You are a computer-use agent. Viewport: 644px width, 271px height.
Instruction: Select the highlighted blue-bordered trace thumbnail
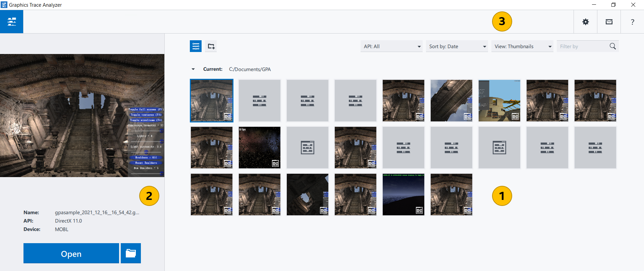(212, 101)
